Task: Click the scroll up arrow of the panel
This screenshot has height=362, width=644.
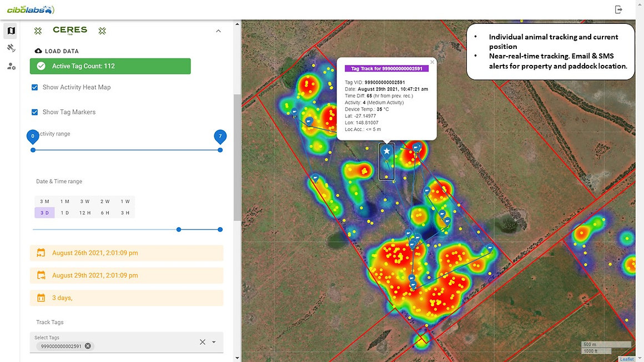Action: point(237,24)
